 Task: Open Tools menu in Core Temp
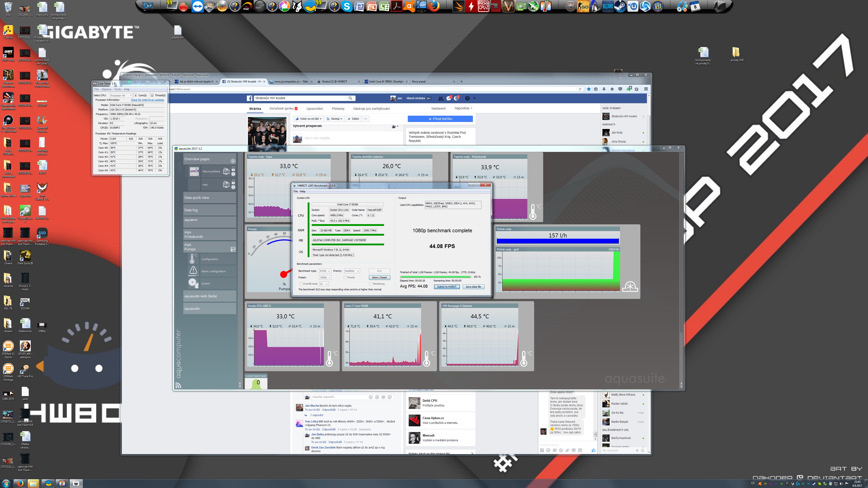tap(117, 89)
